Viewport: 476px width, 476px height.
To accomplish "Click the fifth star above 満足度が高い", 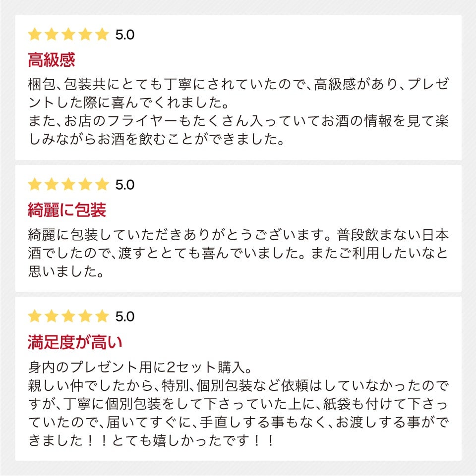I will (102, 316).
